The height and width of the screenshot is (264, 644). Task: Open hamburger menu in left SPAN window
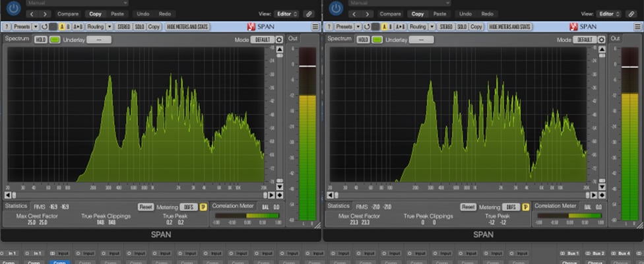(x=315, y=26)
